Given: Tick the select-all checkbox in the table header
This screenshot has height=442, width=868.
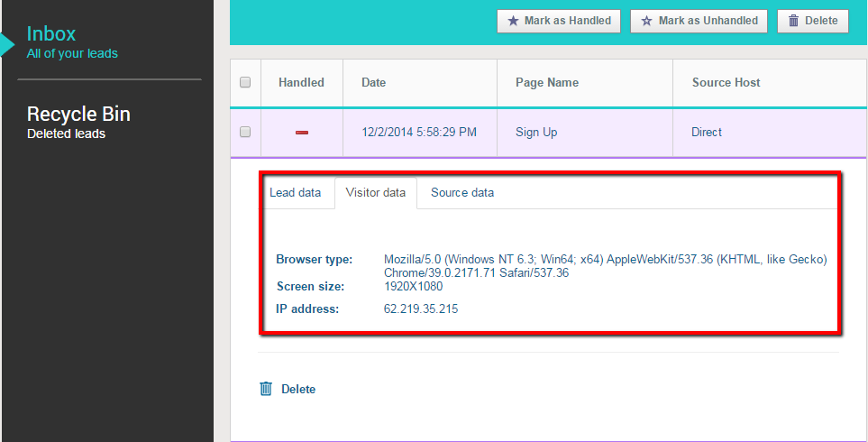Looking at the screenshot, I should tap(245, 83).
